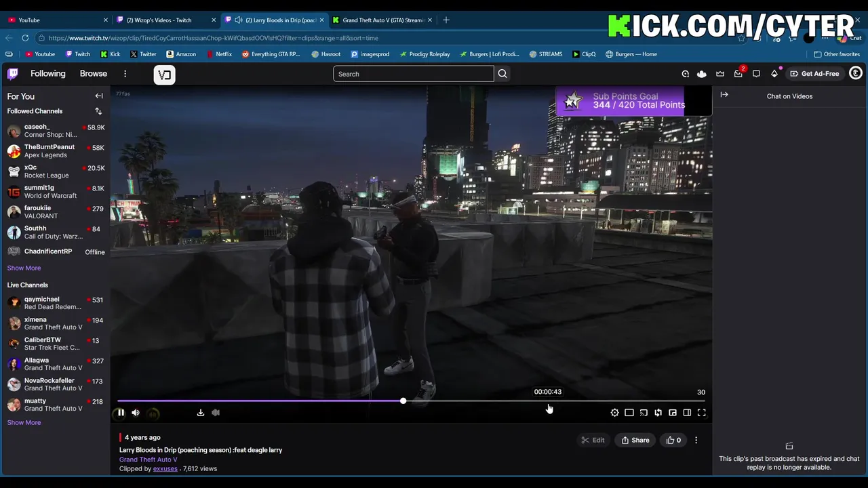
Task: Open the ClipQ bookmark
Action: point(584,54)
